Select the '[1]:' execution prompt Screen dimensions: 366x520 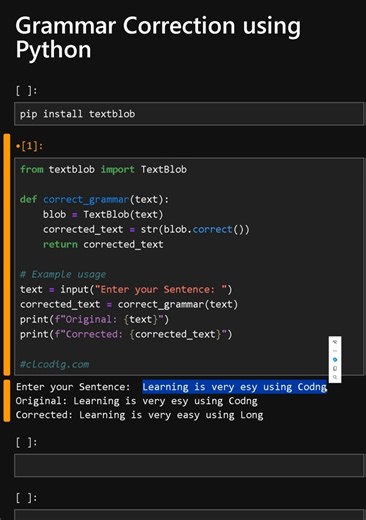coord(29,146)
